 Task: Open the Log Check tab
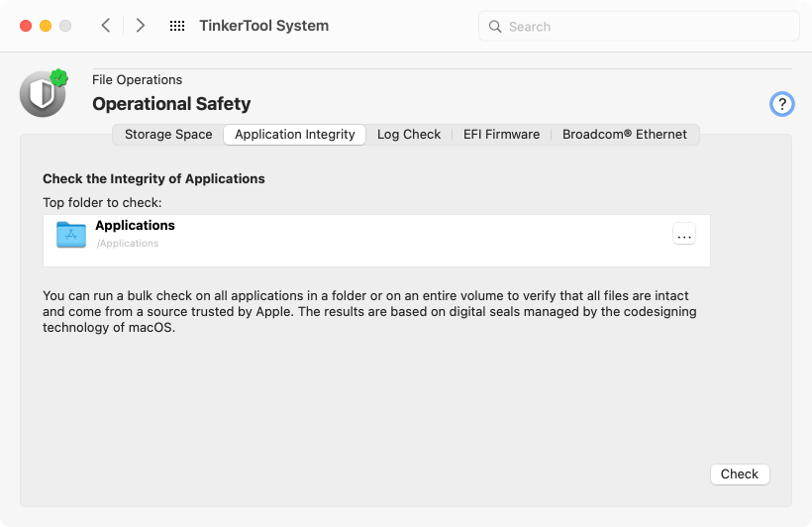pyautogui.click(x=409, y=134)
